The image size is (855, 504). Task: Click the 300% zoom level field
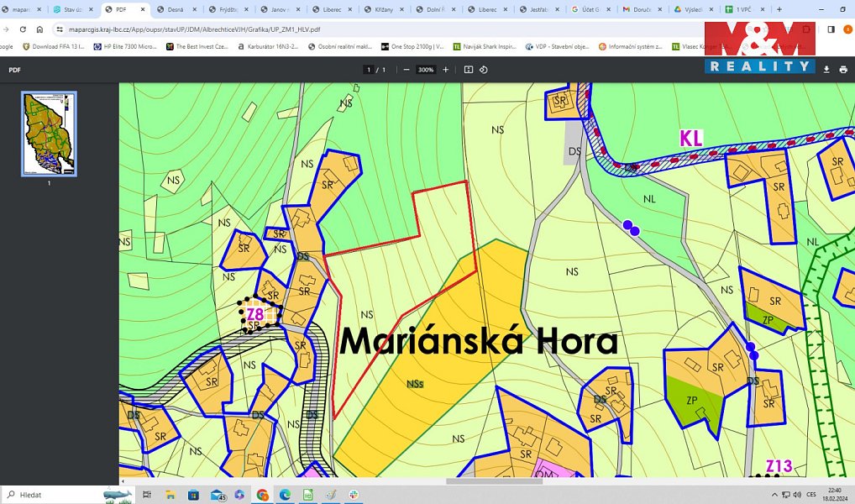[x=426, y=70]
